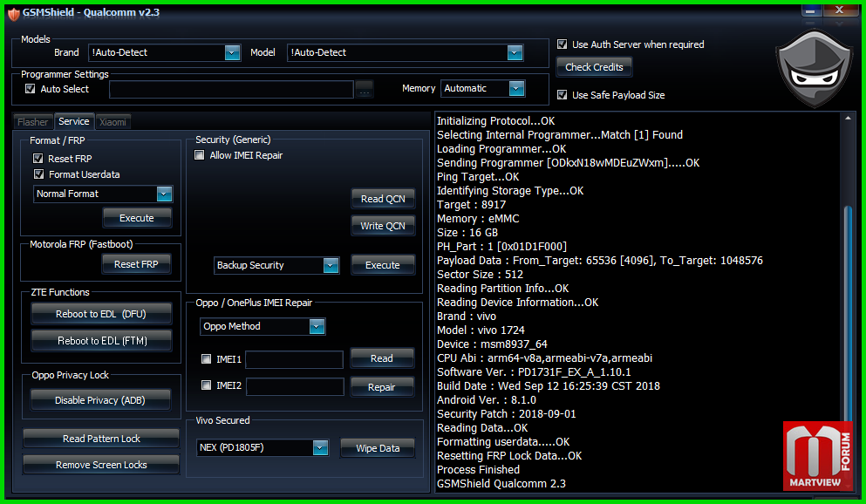Uncheck Auto Select programmer
866x504 pixels.
click(x=31, y=89)
